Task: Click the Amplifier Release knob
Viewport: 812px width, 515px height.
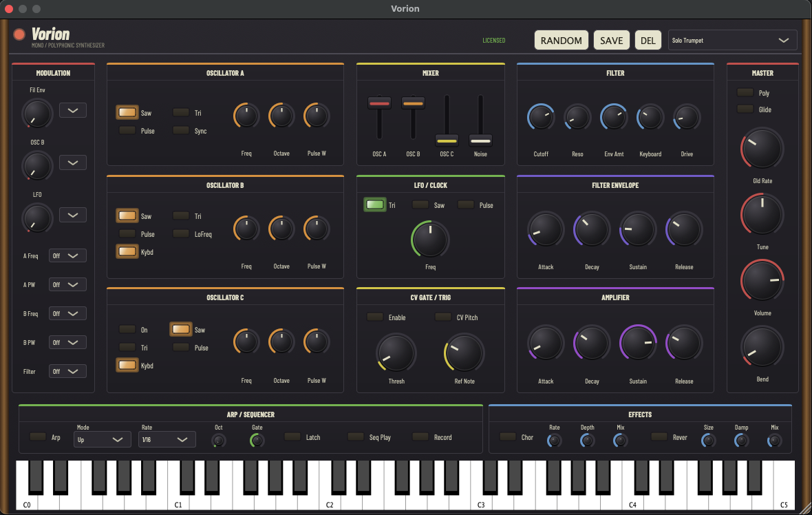Action: (x=683, y=343)
